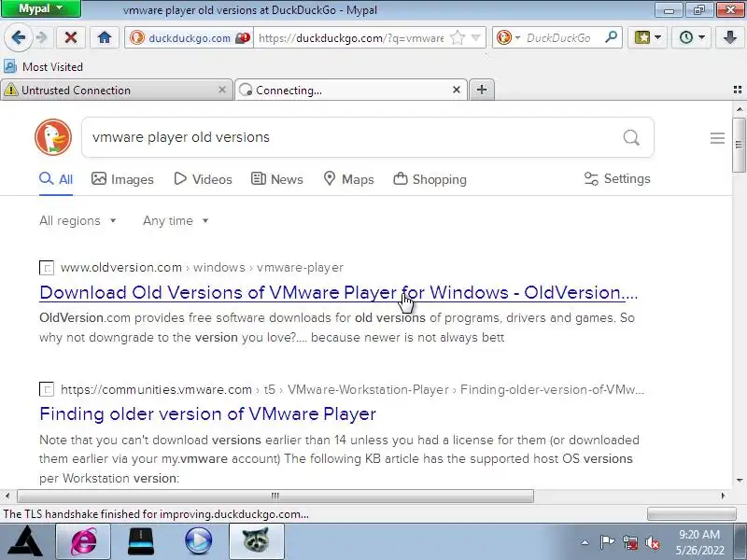The height and width of the screenshot is (560, 747).
Task: Click the forward navigation arrow
Action: [42, 37]
